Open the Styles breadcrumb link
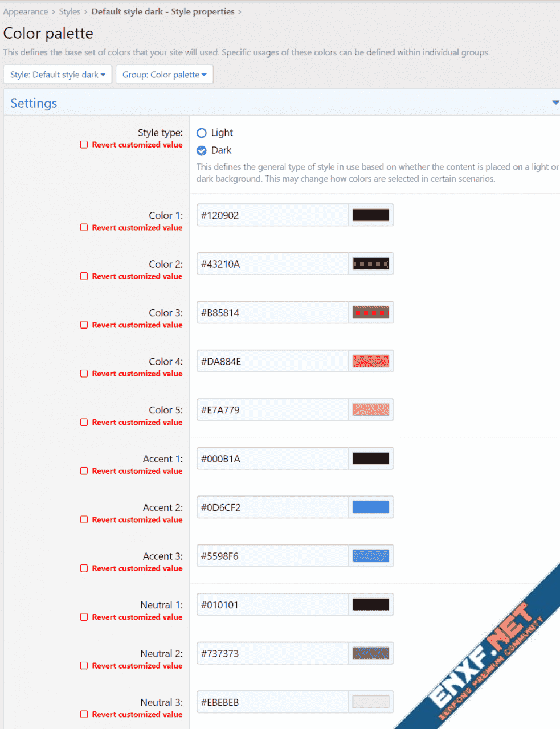 pyautogui.click(x=70, y=12)
